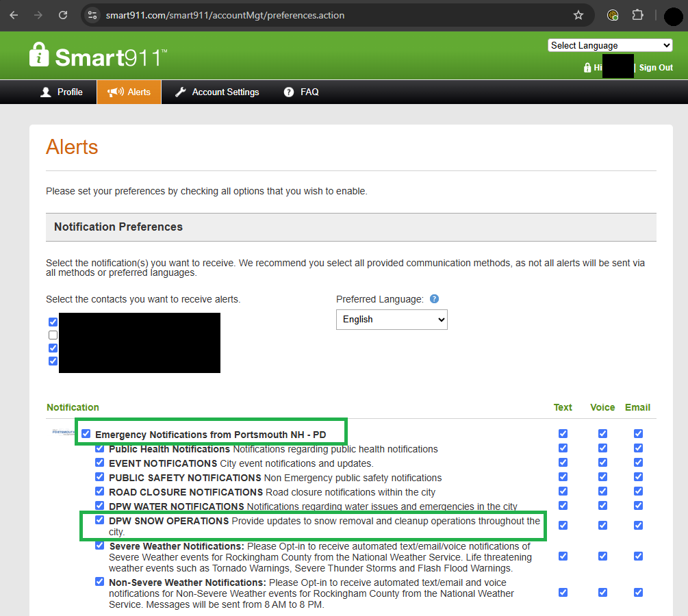Screen dimensions: 688x616
Task: Toggle Text for Non-Severe Weather Notifications
Action: (563, 593)
